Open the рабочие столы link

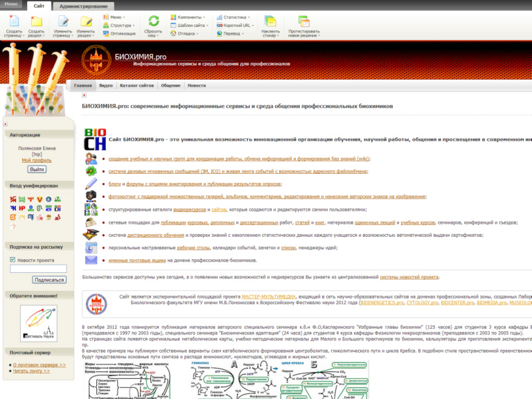[x=193, y=248]
